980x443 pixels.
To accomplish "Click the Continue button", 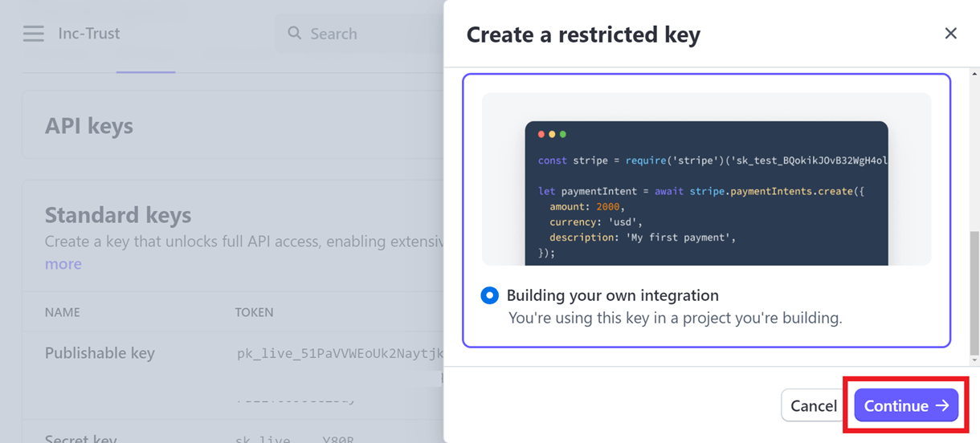I will click(906, 405).
